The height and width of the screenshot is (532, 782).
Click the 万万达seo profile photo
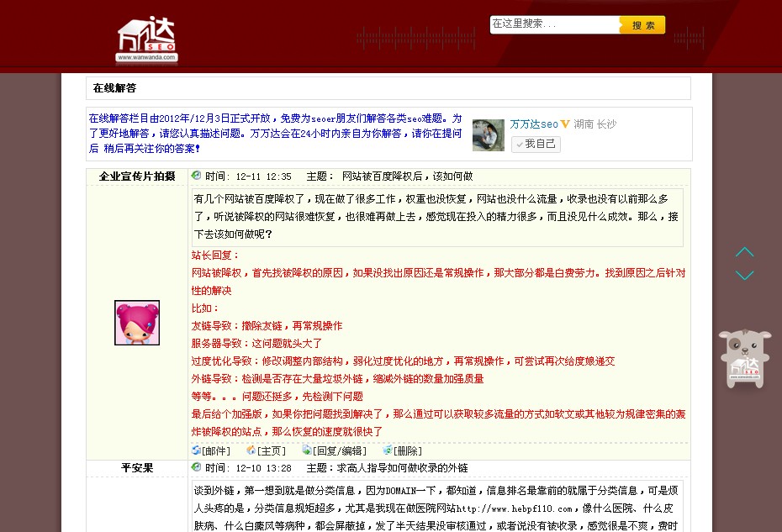pos(489,135)
